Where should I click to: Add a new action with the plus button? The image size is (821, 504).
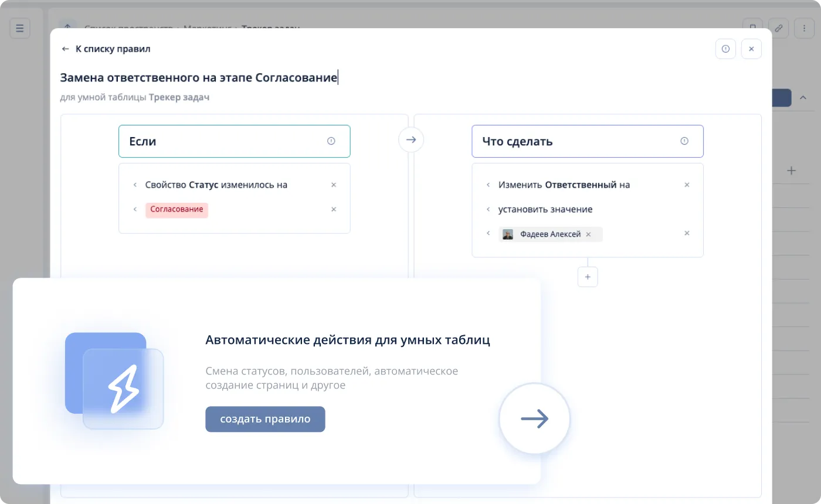588,277
